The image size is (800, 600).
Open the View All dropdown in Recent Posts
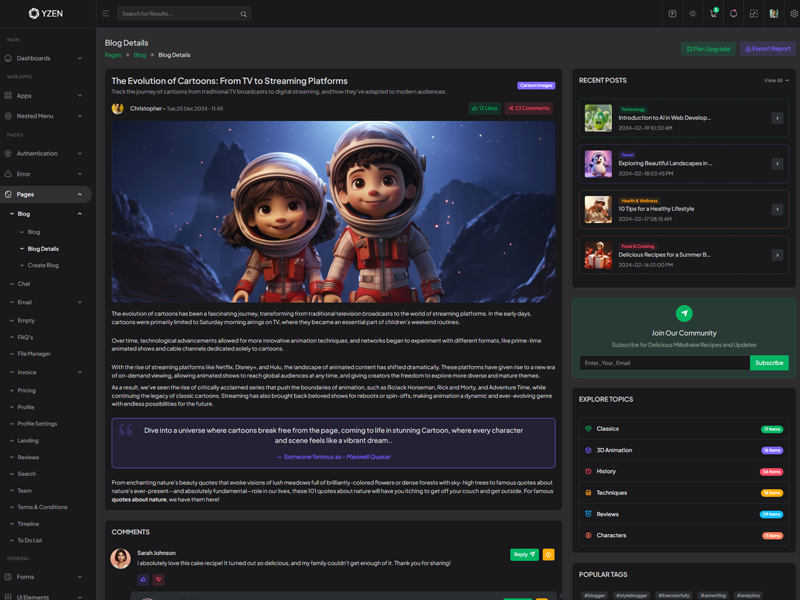coord(776,80)
